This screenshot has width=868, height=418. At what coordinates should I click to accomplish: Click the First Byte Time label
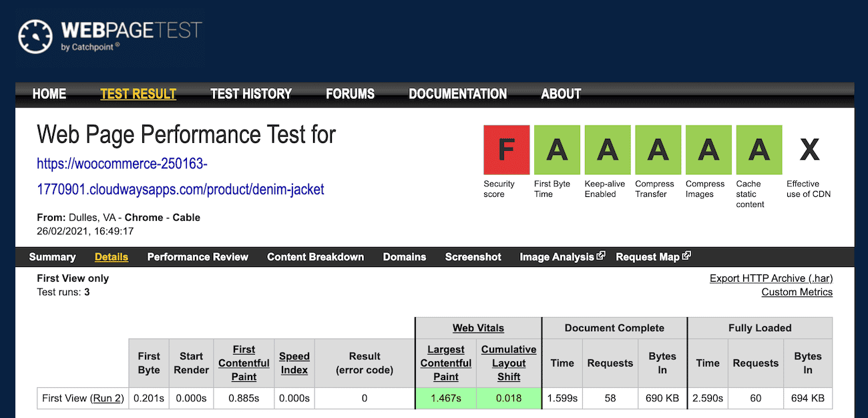[552, 189]
